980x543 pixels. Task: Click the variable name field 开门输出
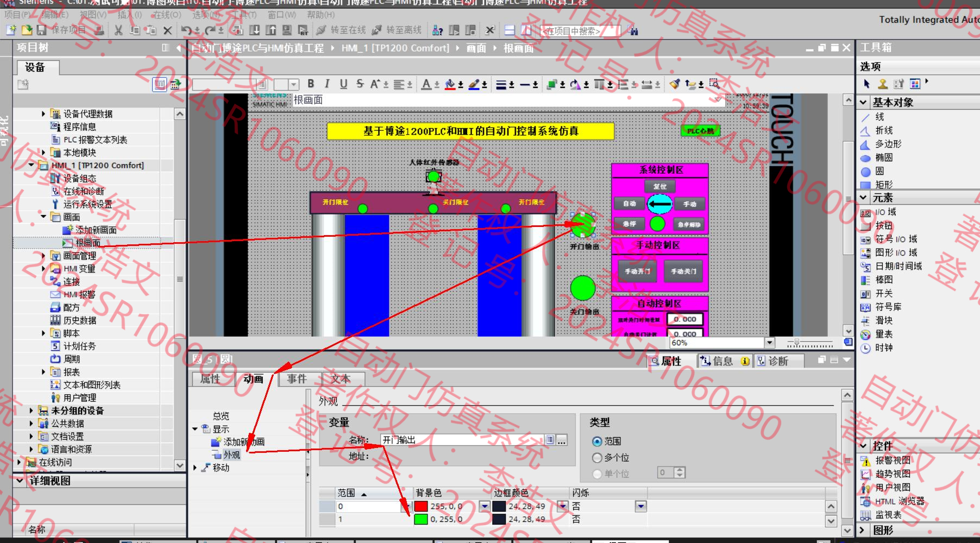point(462,440)
